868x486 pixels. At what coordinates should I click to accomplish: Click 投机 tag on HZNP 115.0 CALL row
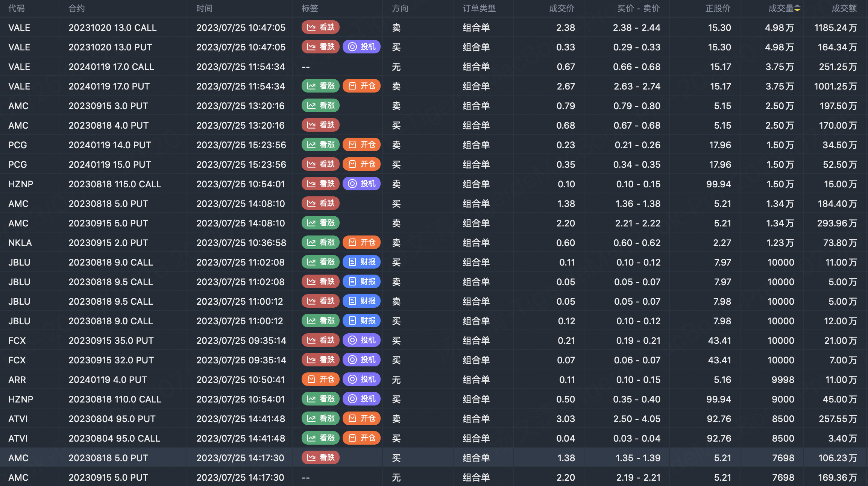361,184
